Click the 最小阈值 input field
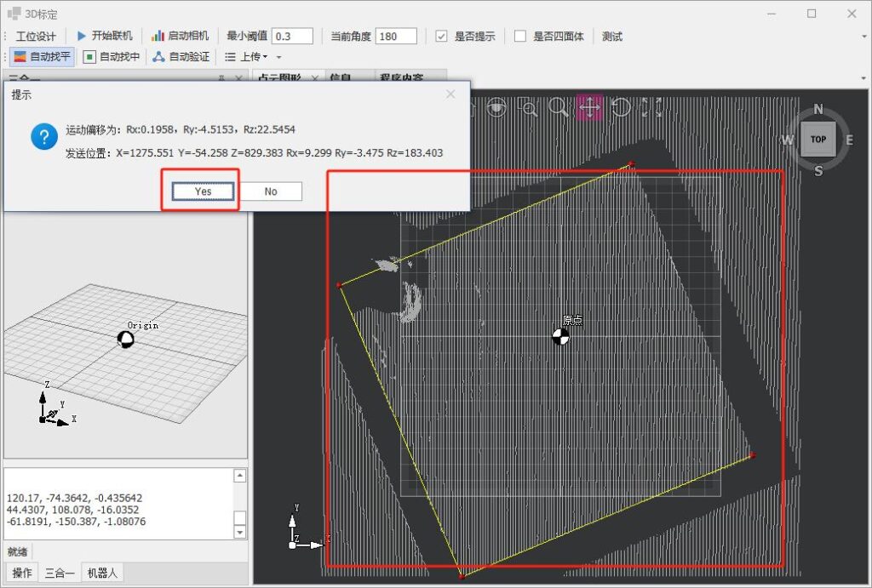Viewport: 872px width, 588px height. [x=292, y=36]
